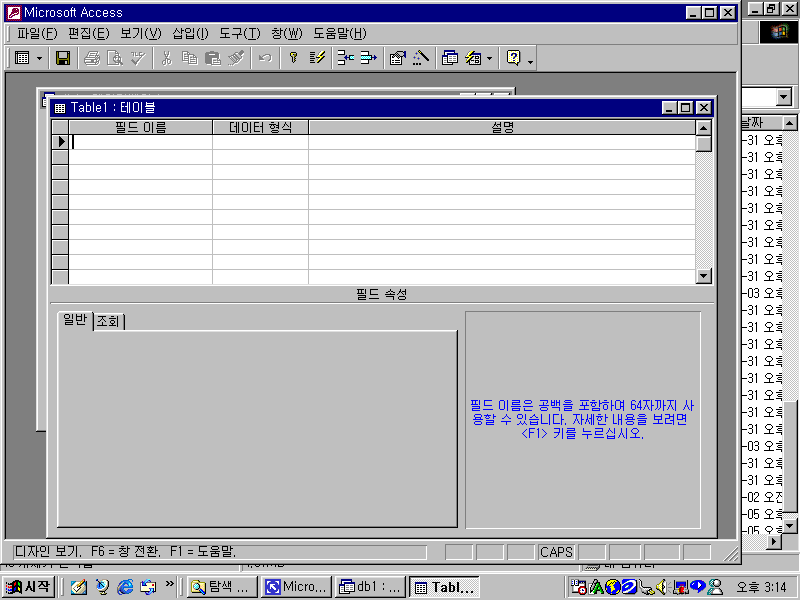
Task: Click the first row's 설명 cell
Action: click(502, 142)
